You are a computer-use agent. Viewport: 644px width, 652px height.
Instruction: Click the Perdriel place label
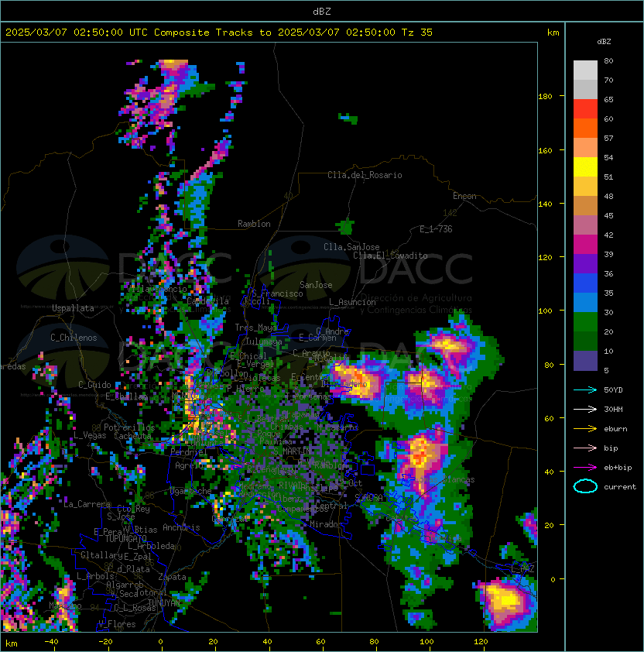[x=188, y=452]
